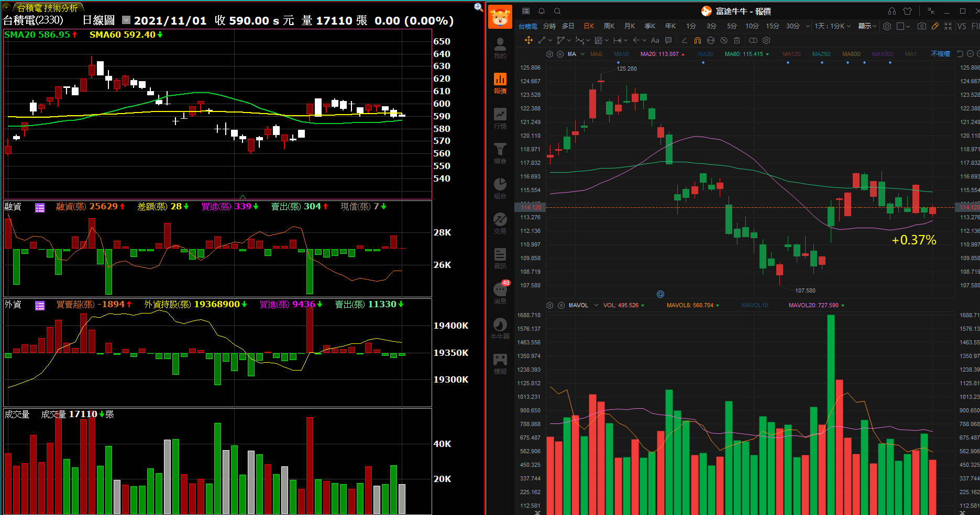Image resolution: width=980 pixels, height=515 pixels.
Task: Take a chart screenshot with camera icon
Action: pos(921,26)
